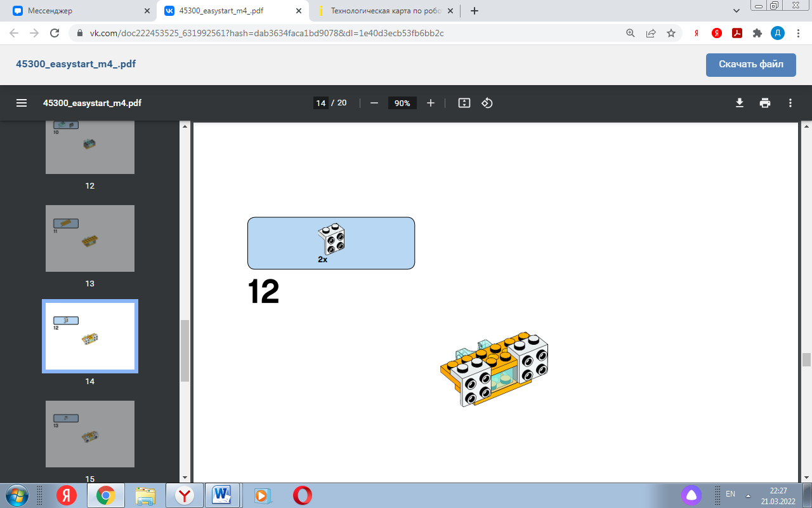The image size is (812, 508).
Task: Open the page 12 thumbnail
Action: coord(90,148)
